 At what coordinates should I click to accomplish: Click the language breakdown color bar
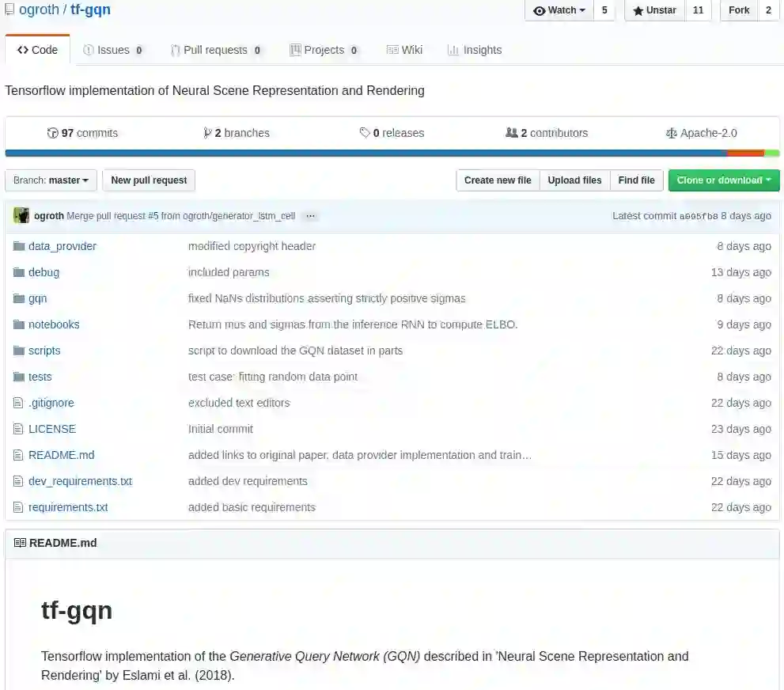pyautogui.click(x=392, y=153)
